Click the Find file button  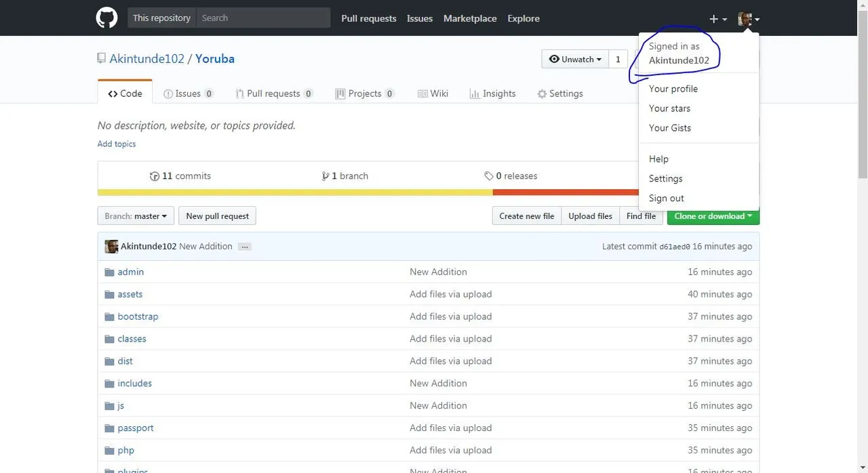[x=641, y=216]
